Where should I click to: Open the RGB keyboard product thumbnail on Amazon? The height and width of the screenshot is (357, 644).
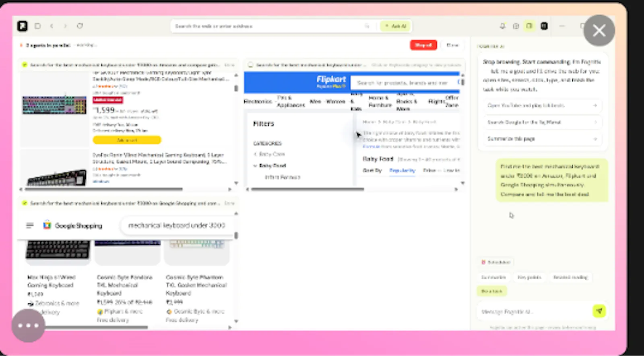click(54, 105)
